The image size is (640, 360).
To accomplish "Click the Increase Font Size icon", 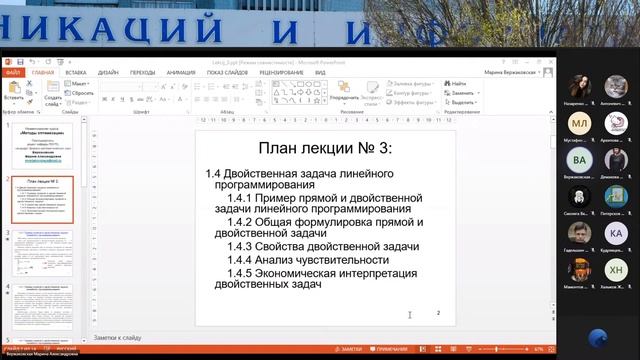I will point(164,87).
